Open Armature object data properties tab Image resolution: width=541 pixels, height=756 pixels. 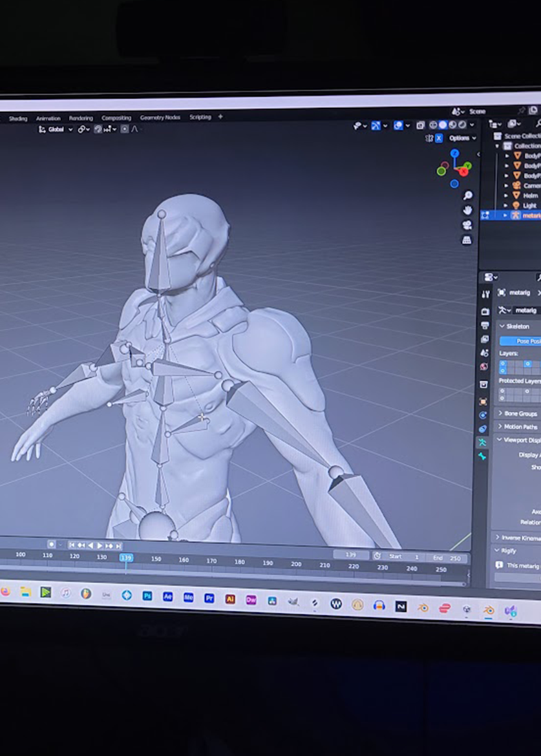pyautogui.click(x=482, y=442)
